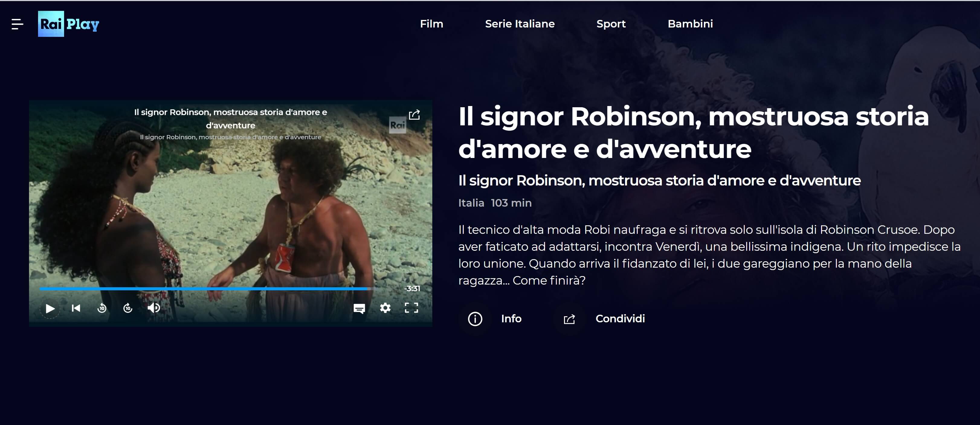Skip forward 10 seconds in the player

click(x=128, y=308)
